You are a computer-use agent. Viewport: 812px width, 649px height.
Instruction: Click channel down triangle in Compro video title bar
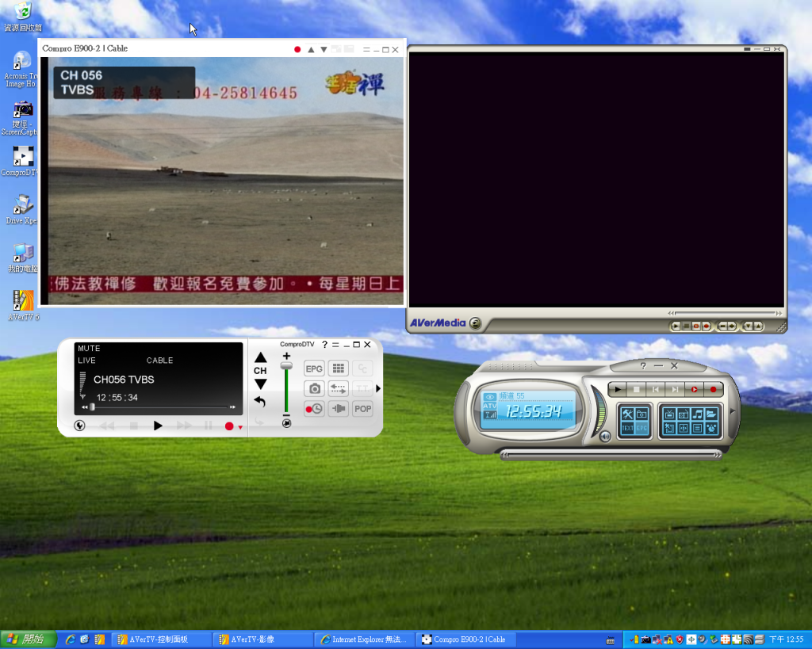[x=324, y=50]
